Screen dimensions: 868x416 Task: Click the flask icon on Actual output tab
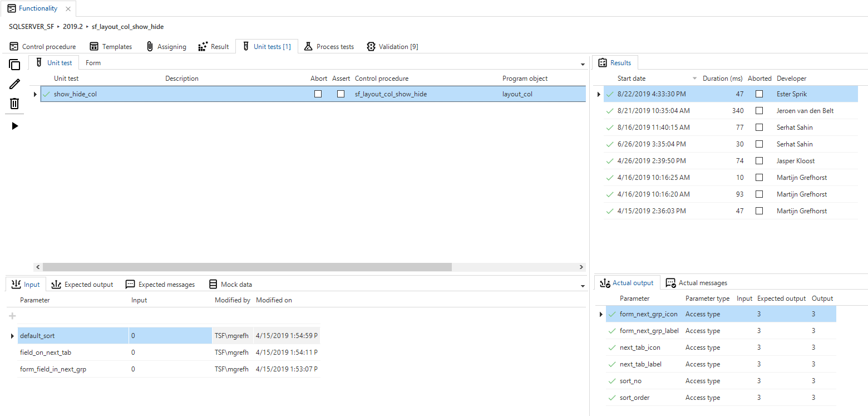[604, 282]
